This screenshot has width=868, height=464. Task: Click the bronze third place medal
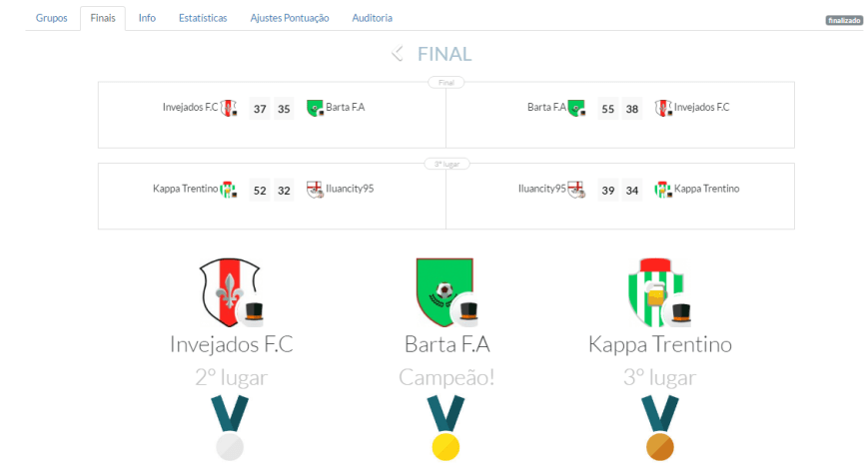(x=659, y=445)
